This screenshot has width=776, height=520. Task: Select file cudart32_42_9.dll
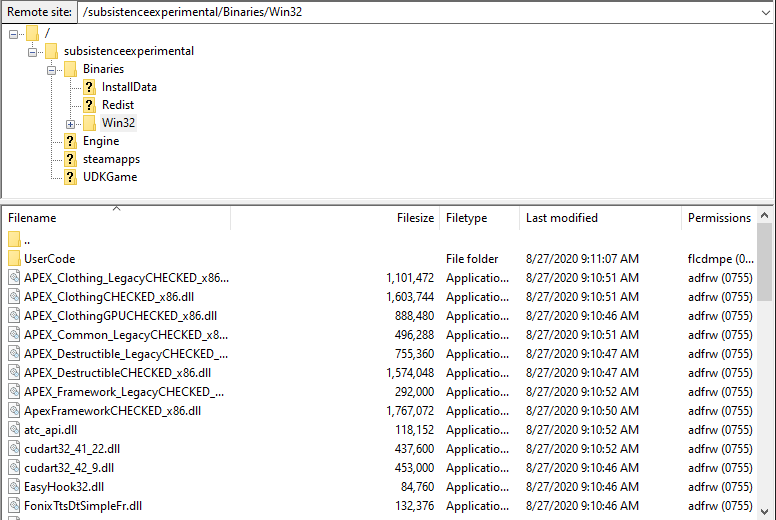click(69, 468)
